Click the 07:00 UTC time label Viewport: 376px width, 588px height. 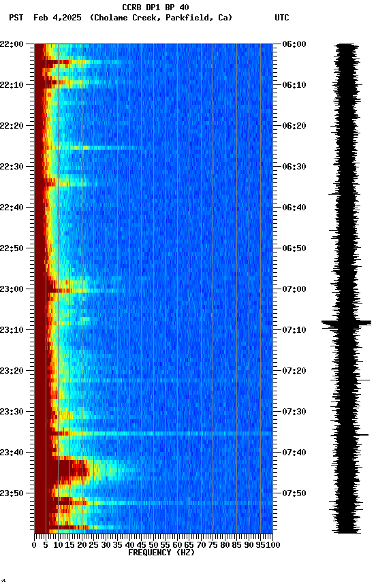(294, 289)
